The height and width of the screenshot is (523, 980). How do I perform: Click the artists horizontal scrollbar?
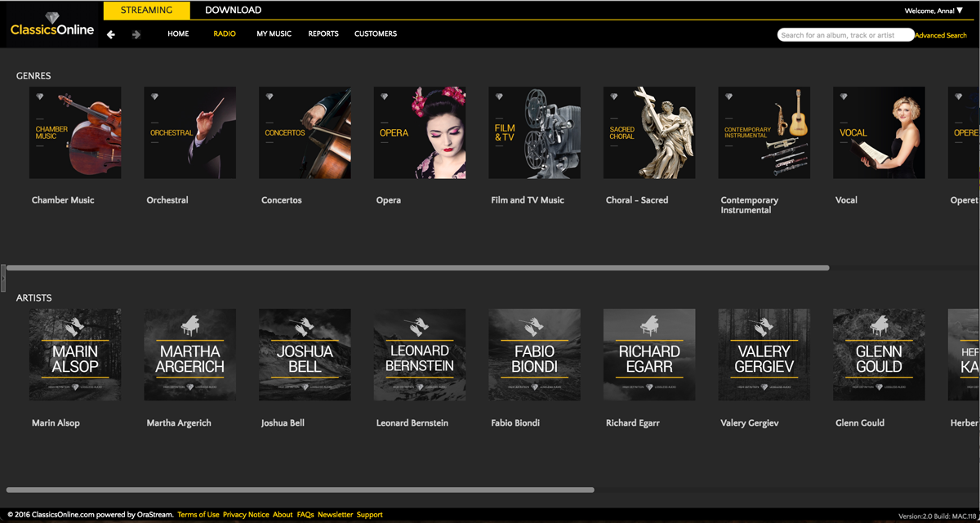300,490
